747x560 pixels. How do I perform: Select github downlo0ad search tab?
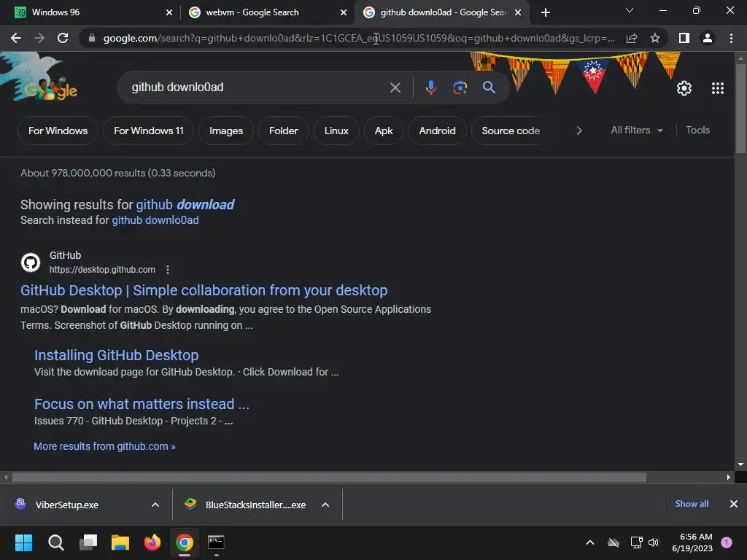pos(441,12)
